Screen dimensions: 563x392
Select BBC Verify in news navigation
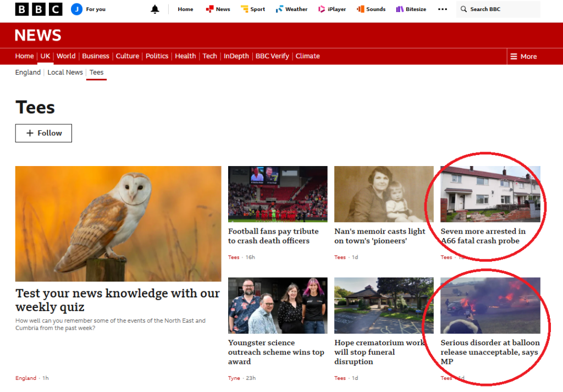[x=272, y=56]
